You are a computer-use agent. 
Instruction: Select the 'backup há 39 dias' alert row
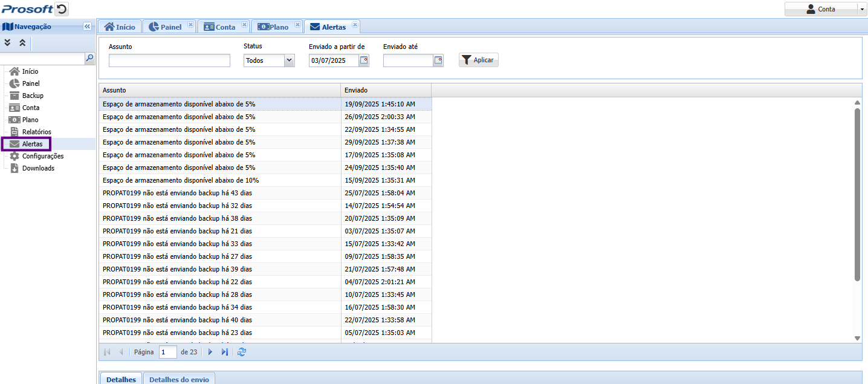[265, 269]
